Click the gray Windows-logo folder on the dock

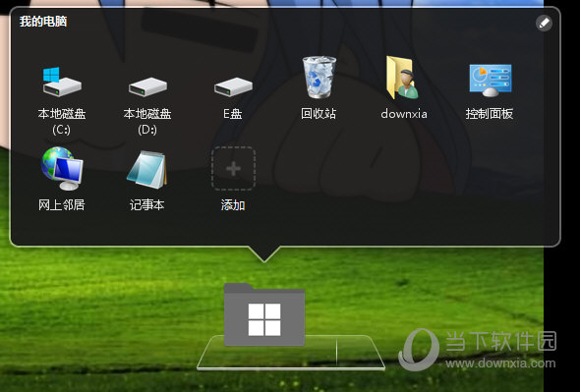coord(264,314)
